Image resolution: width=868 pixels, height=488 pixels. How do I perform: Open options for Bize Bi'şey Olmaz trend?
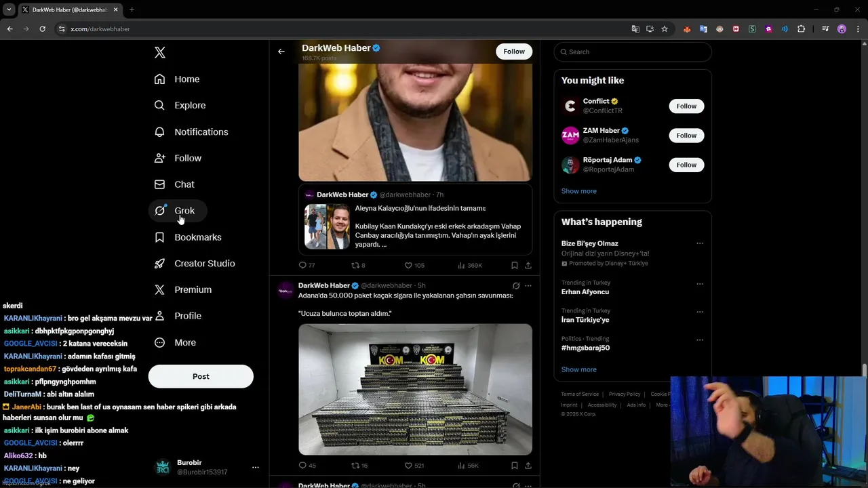(700, 243)
